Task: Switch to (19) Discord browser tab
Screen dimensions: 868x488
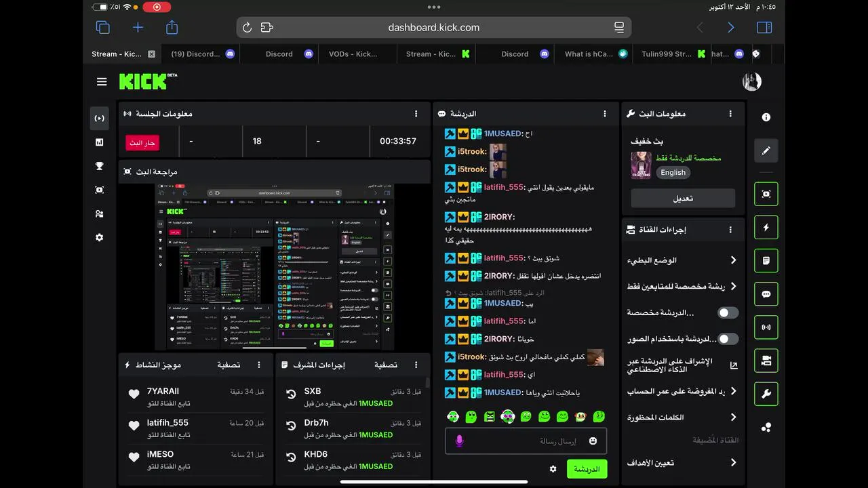Action: click(x=201, y=54)
